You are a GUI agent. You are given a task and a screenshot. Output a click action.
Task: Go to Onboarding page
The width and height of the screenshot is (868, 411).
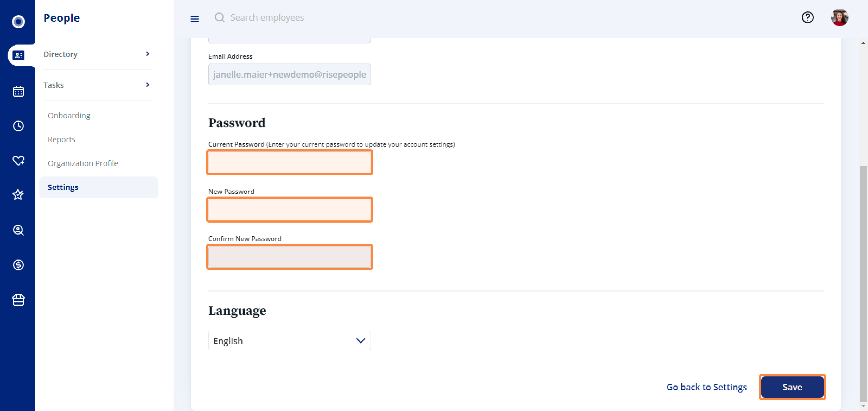[x=69, y=115]
